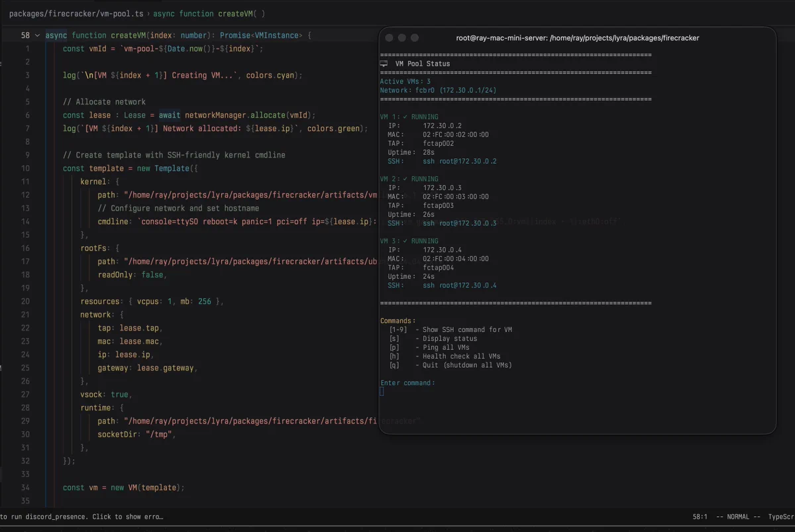Image resolution: width=795 pixels, height=532 pixels.
Task: Click MAC '02:FC:00:02:00:00' in terminal
Action: click(456, 135)
